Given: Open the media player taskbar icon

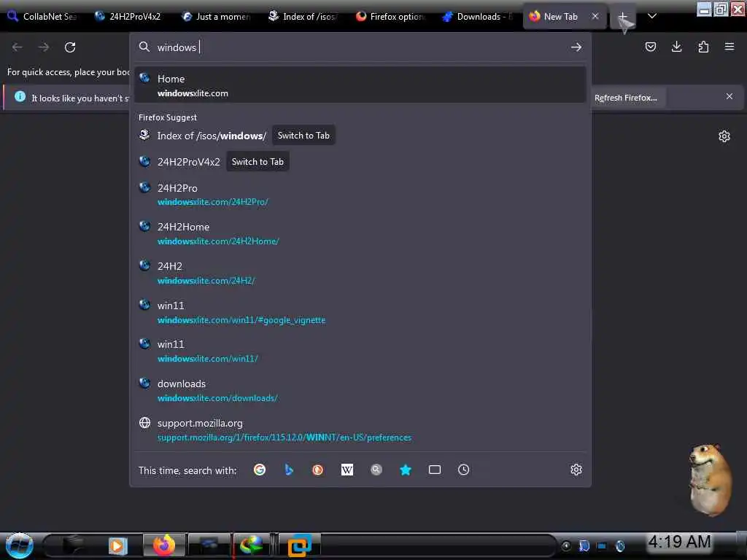Looking at the screenshot, I should click(x=117, y=545).
